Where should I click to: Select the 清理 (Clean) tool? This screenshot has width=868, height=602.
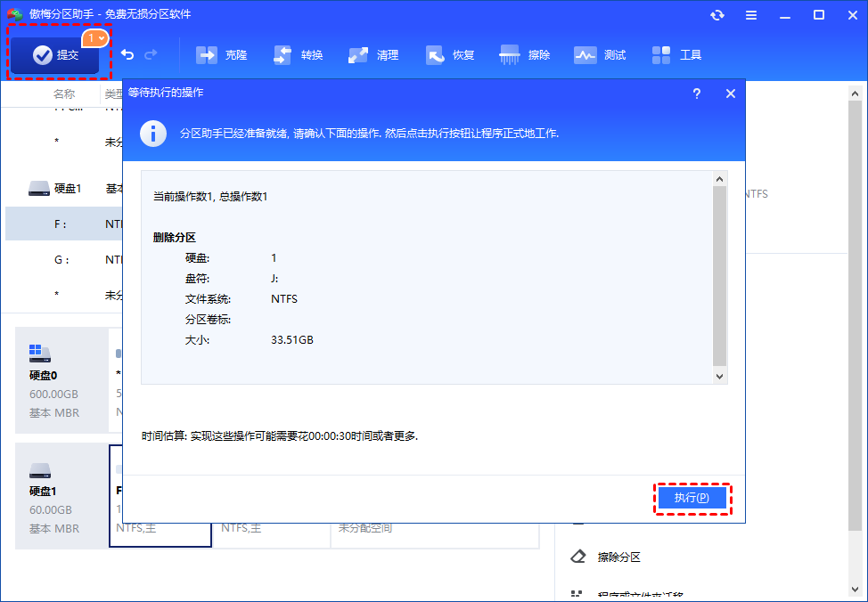coord(374,55)
